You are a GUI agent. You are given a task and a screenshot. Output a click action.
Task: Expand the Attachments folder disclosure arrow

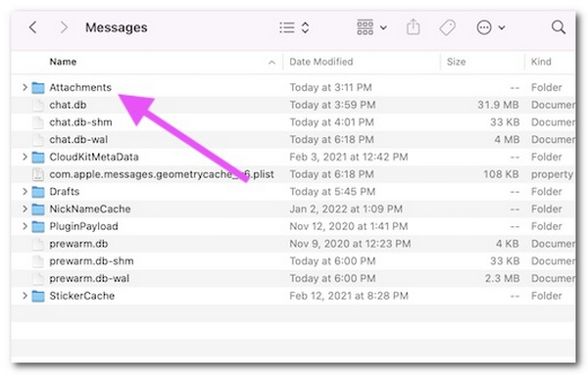[24, 87]
